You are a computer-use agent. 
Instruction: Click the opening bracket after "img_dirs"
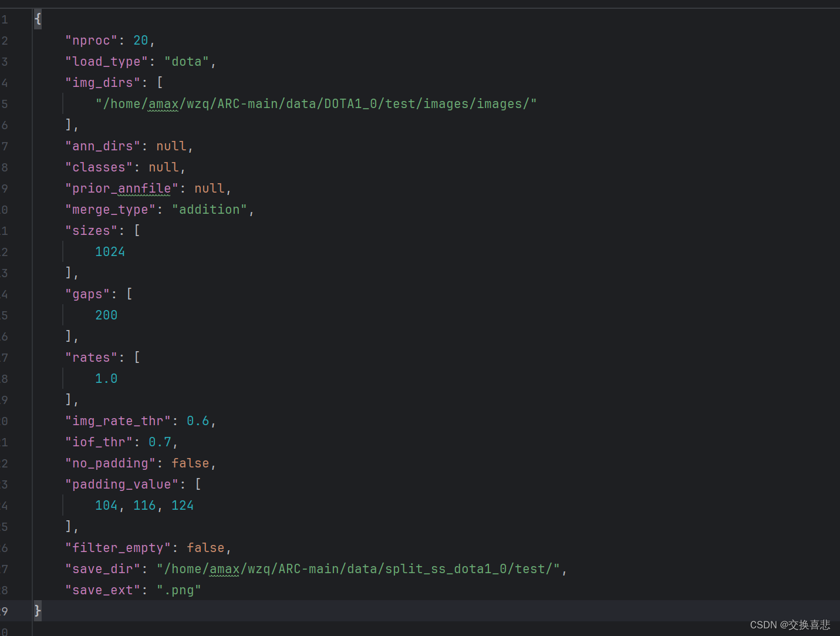(160, 83)
